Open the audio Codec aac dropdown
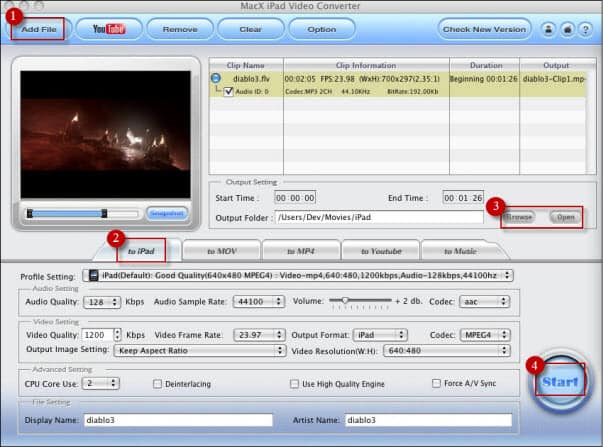The image size is (603, 447). 485,302
